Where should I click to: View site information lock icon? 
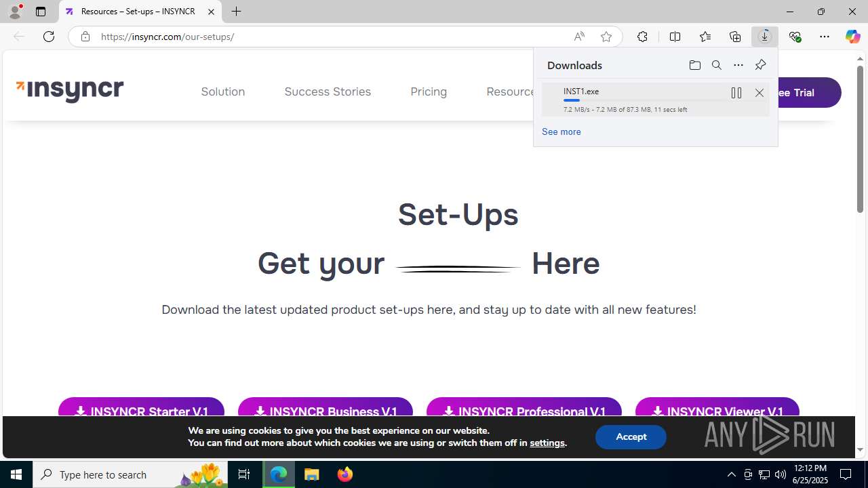pos(85,37)
